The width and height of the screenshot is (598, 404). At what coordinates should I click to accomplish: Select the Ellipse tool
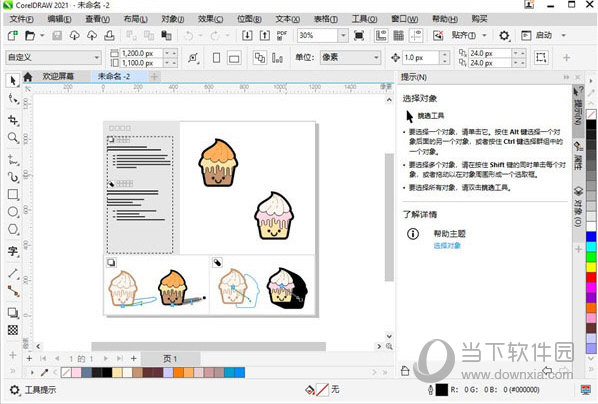pyautogui.click(x=13, y=212)
